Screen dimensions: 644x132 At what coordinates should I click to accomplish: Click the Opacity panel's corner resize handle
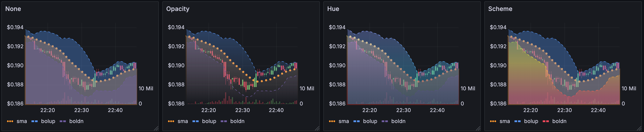point(317,128)
